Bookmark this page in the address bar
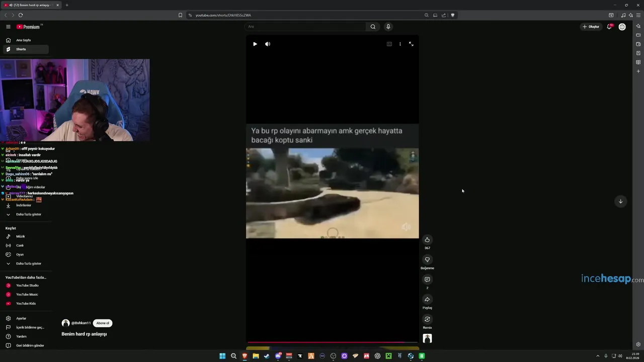Image resolution: width=644 pixels, height=362 pixels. tap(180, 15)
